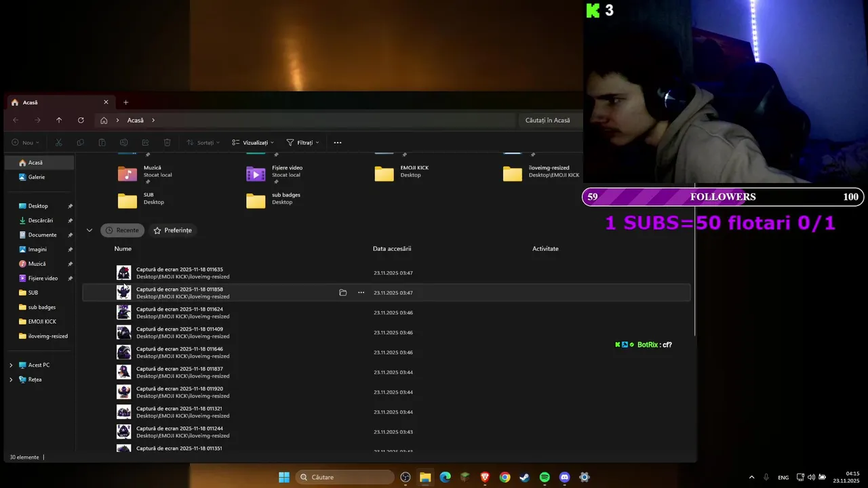Viewport: 868px width, 488px height.
Task: Select the EMOJI KICK folder tile
Action: tap(402, 173)
